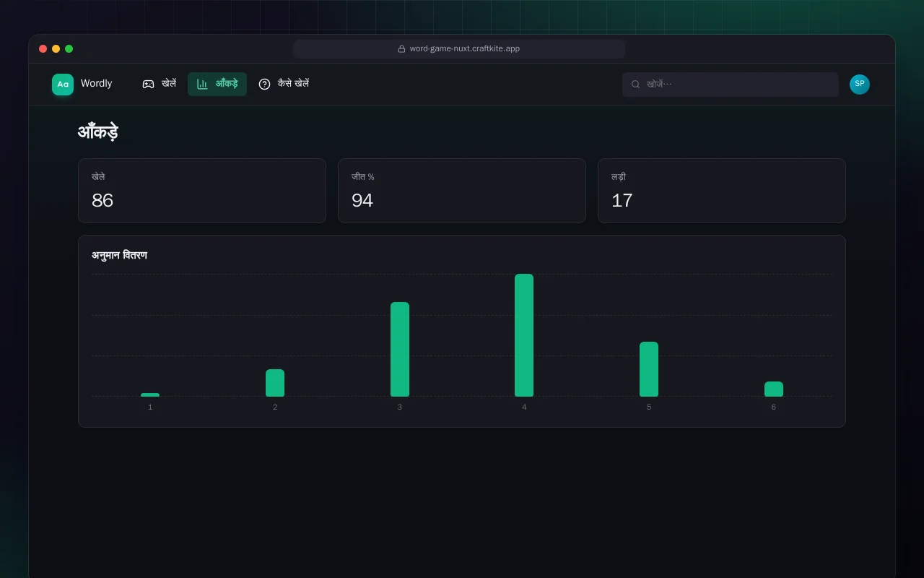This screenshot has height=578, width=924.
Task: Select the आँकड़े navigation tab
Action: (x=217, y=84)
